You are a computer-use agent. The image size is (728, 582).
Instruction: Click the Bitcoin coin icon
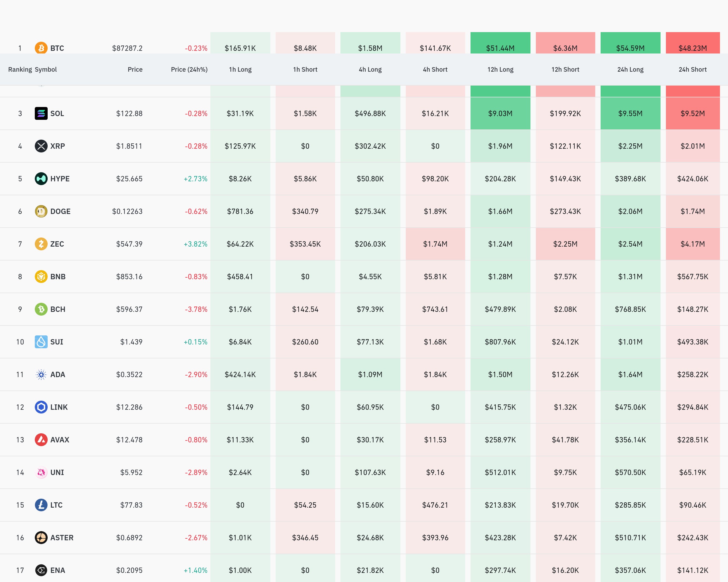[41, 48]
